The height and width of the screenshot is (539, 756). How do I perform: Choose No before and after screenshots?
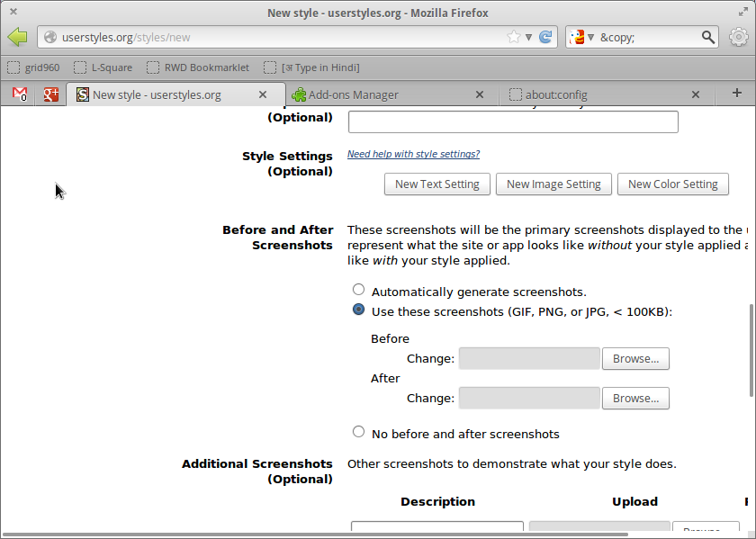click(358, 431)
